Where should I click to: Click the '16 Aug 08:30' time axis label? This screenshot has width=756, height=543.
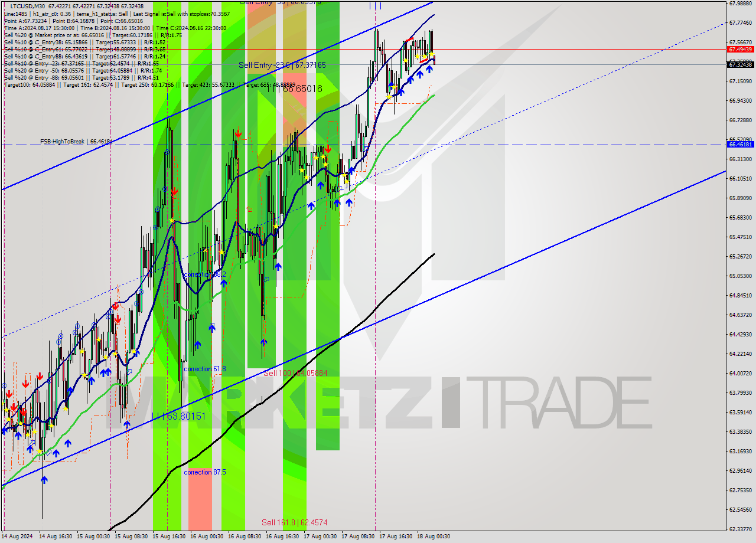(x=245, y=537)
